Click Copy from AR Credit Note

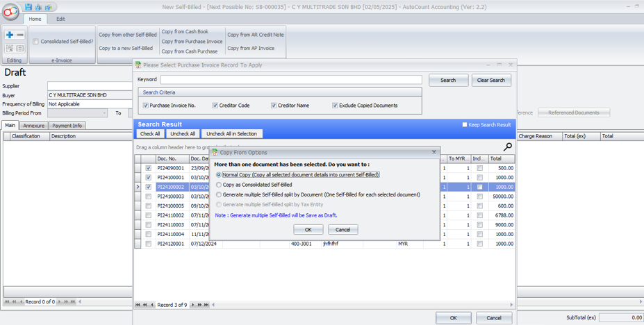click(x=255, y=35)
